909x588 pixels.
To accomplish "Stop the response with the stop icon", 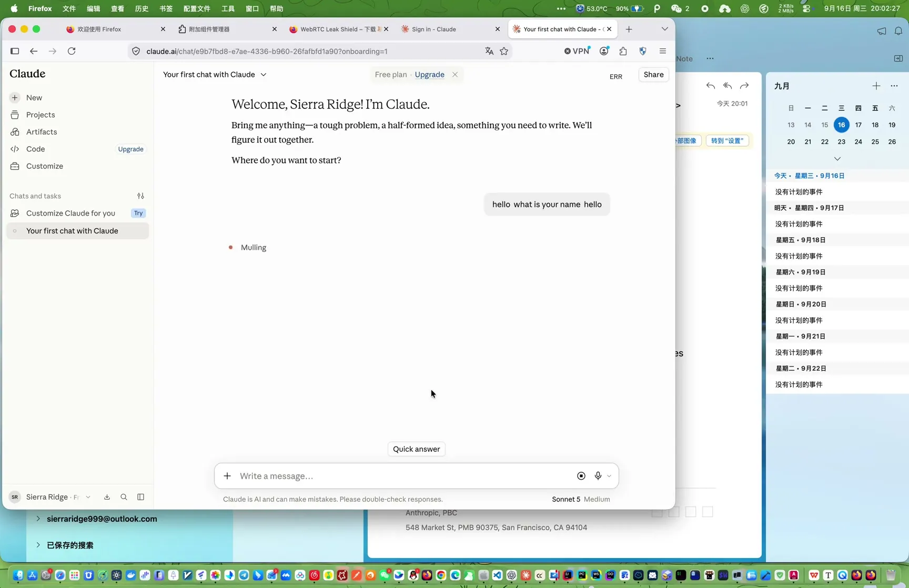I will coord(581,476).
